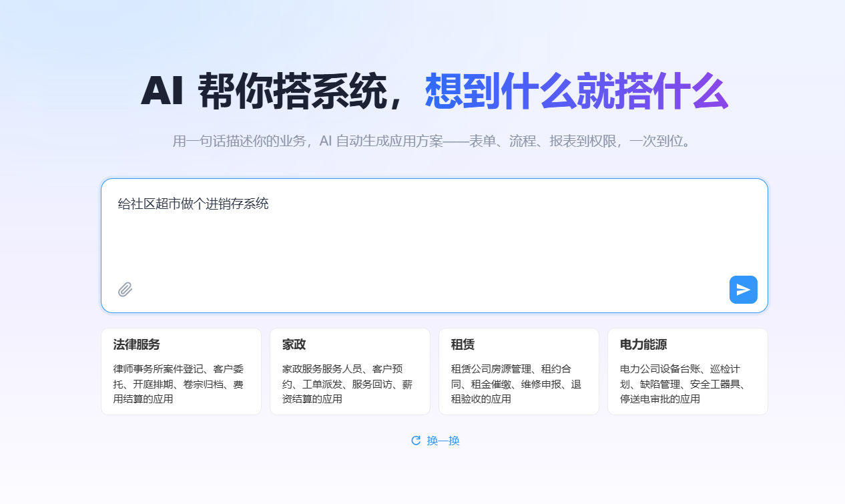The width and height of the screenshot is (845, 504).
Task: Click the text 给社区超市做个进销存系统
Action: click(193, 204)
